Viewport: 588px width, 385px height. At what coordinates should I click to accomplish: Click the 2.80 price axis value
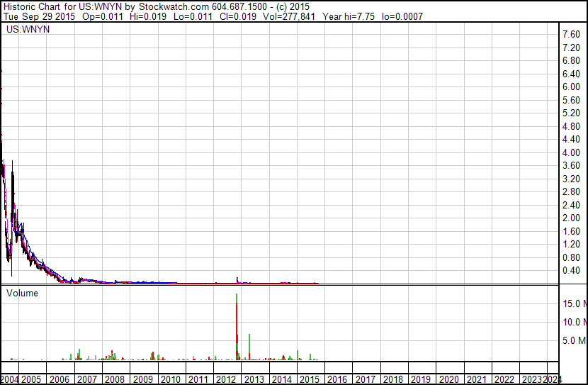(x=571, y=191)
